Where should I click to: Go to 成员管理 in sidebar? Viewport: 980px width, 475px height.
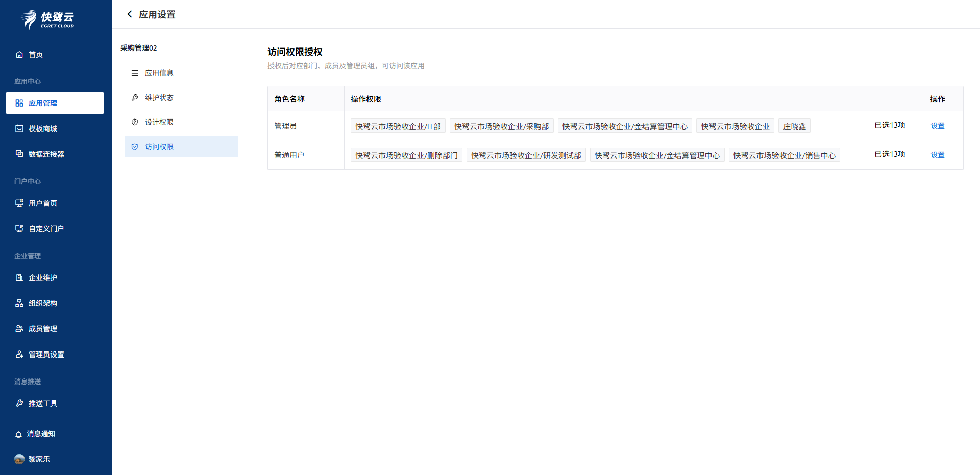[x=43, y=329]
